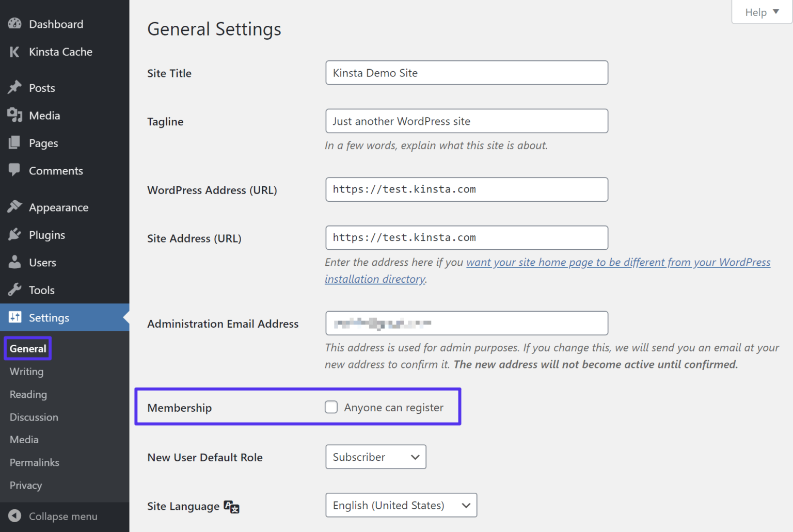The height and width of the screenshot is (532, 793).
Task: Select the Plugins plug icon
Action: (14, 235)
